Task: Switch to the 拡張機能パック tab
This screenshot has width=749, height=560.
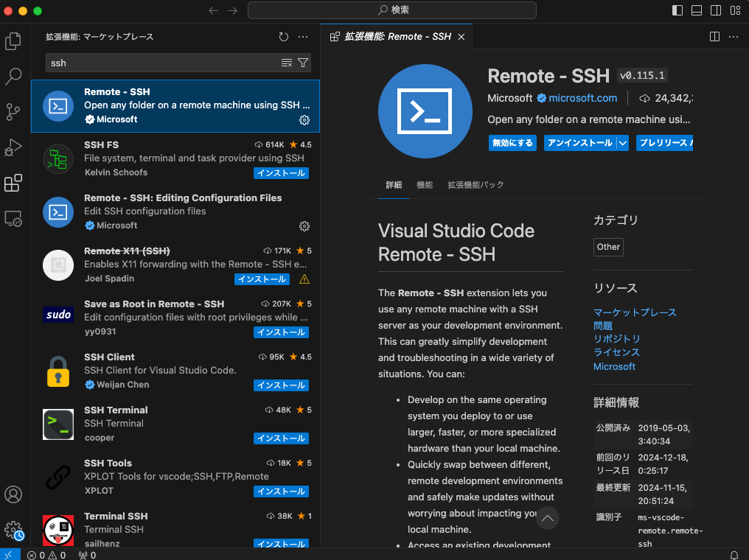Action: click(475, 185)
